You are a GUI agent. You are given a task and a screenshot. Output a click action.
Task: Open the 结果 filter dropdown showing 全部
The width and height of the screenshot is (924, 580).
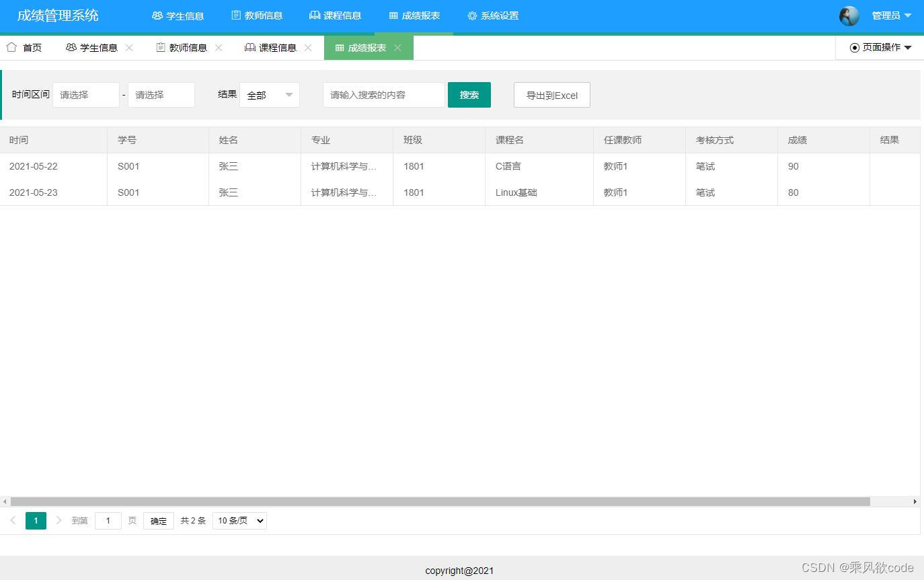click(269, 95)
